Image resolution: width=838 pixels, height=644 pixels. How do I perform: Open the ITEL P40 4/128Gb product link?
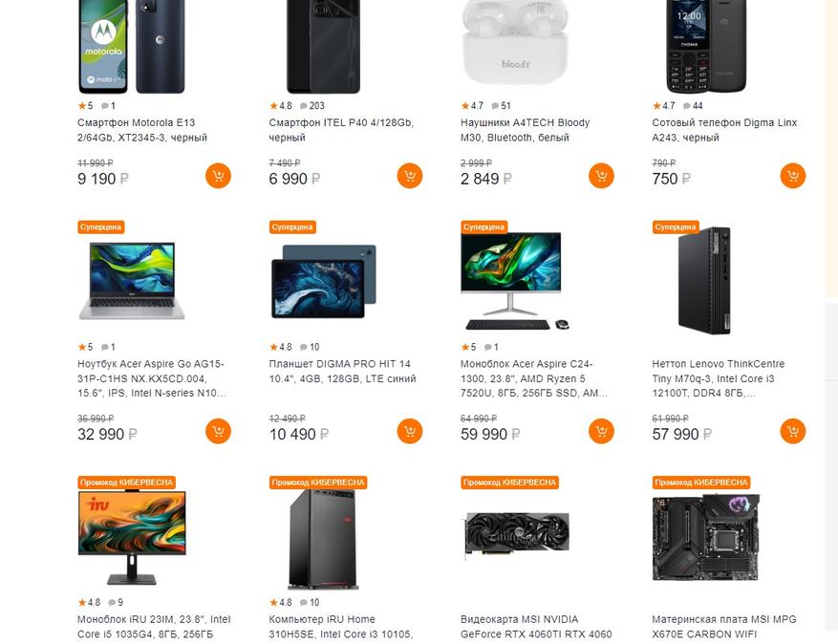(x=341, y=130)
